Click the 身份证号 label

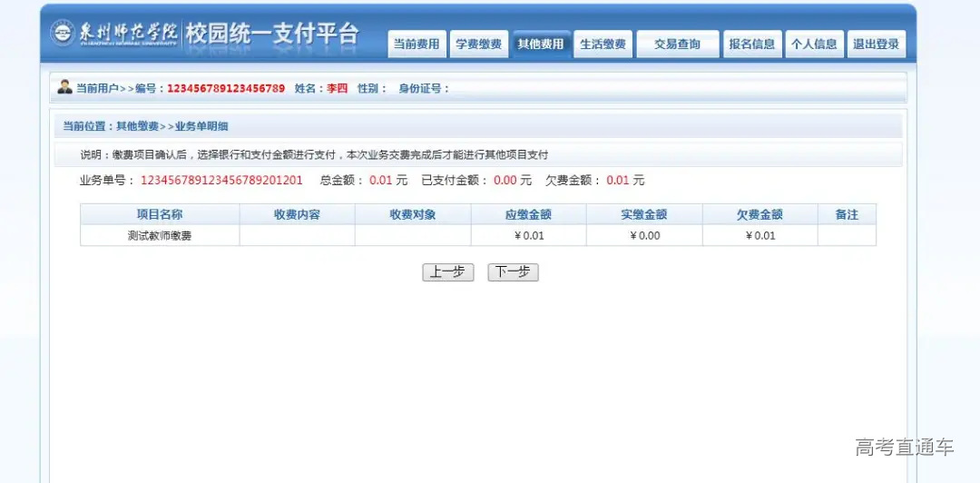(x=424, y=89)
